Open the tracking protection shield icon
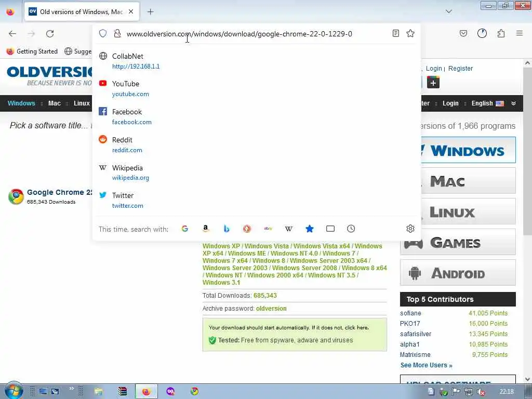The width and height of the screenshot is (532, 399). coord(103,33)
